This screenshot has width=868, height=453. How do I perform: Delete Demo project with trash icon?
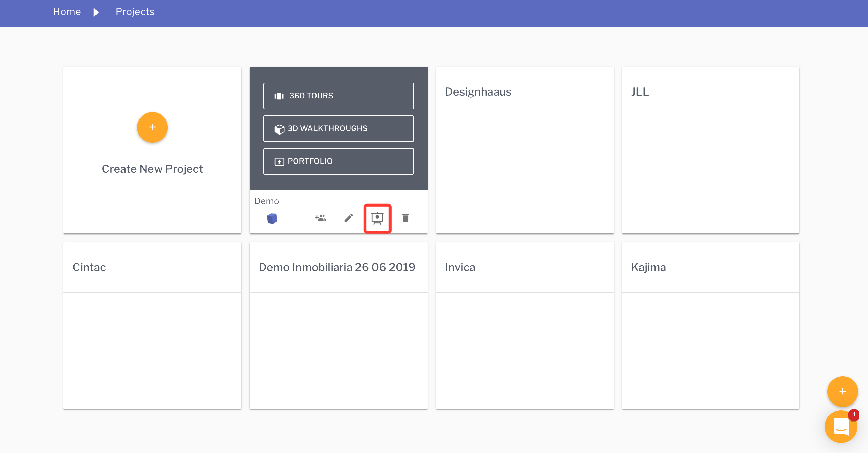(x=405, y=218)
